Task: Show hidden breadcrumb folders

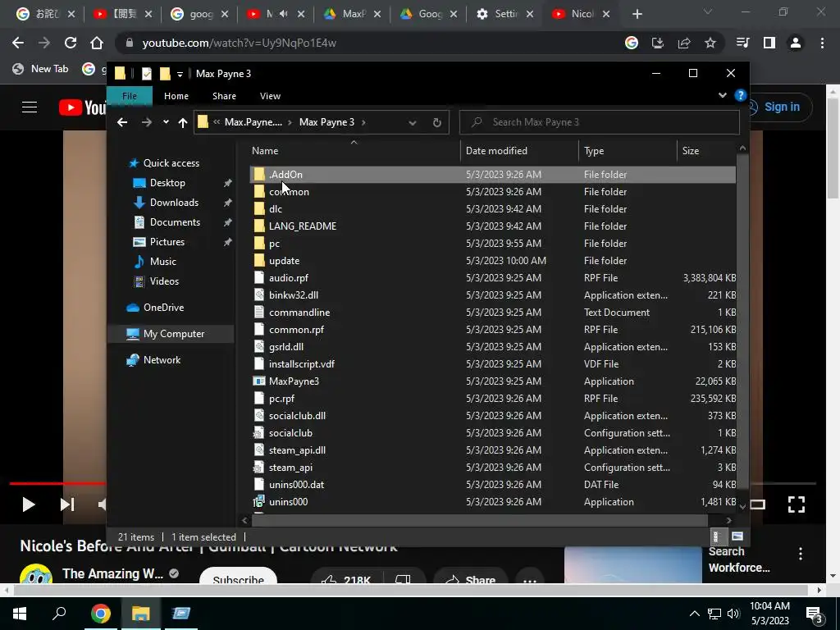Action: point(217,123)
